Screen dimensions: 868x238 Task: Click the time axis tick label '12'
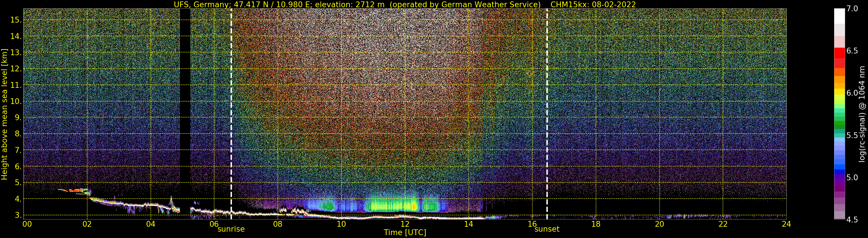405,224
